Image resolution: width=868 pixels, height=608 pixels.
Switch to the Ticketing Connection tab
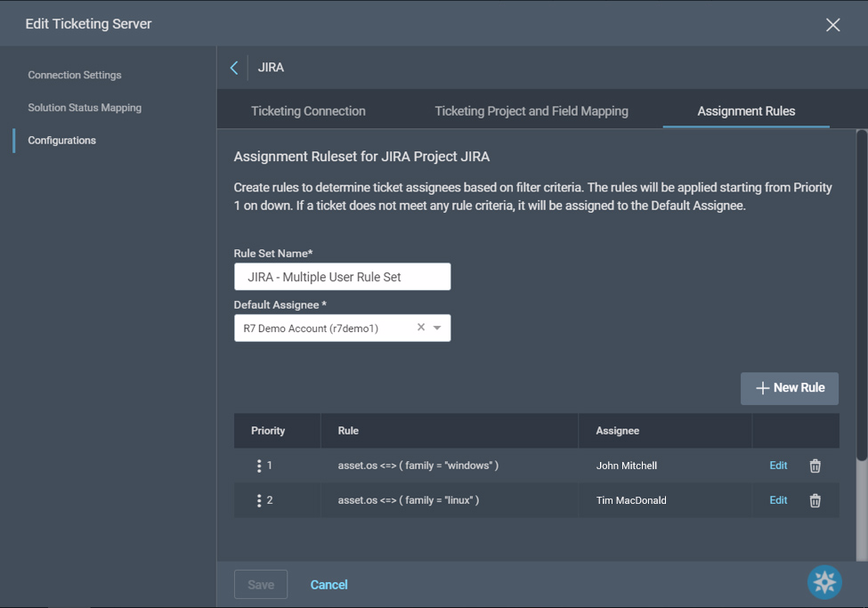pyautogui.click(x=308, y=111)
